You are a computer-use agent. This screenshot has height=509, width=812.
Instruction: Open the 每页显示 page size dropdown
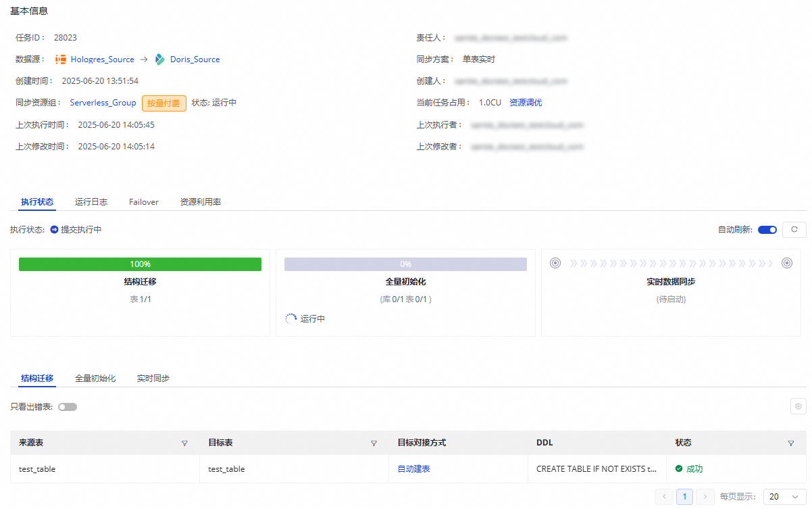point(785,497)
